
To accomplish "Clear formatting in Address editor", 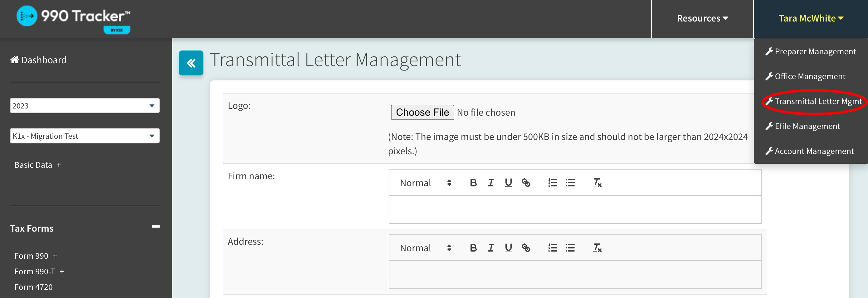I will tap(597, 248).
